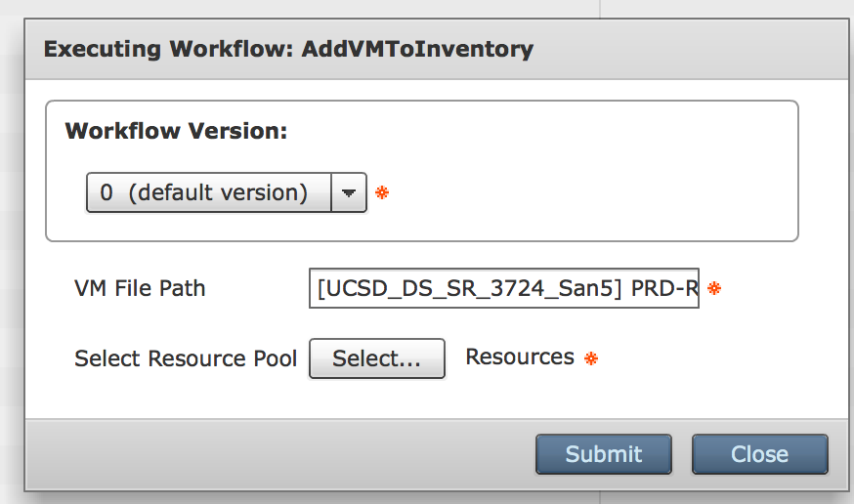Click the '[UCSD_DS_SR_3724_San5]' datastore text in path field
This screenshot has width=854, height=504.
tap(469, 288)
